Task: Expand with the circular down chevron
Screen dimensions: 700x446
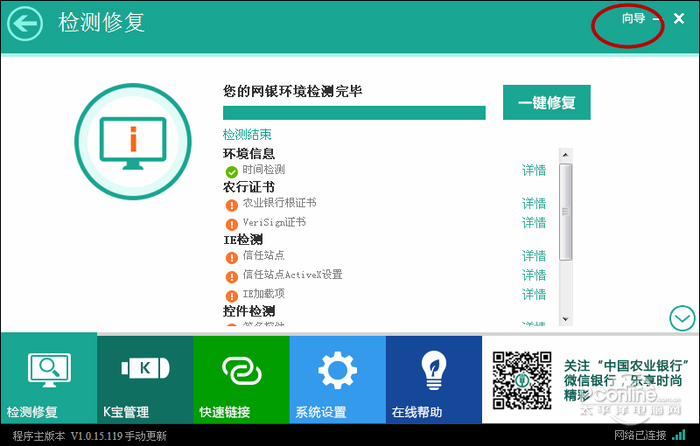Action: pos(682,318)
